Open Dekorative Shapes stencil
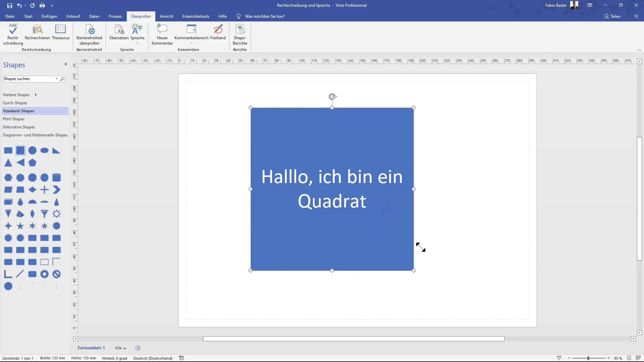 (x=35, y=127)
